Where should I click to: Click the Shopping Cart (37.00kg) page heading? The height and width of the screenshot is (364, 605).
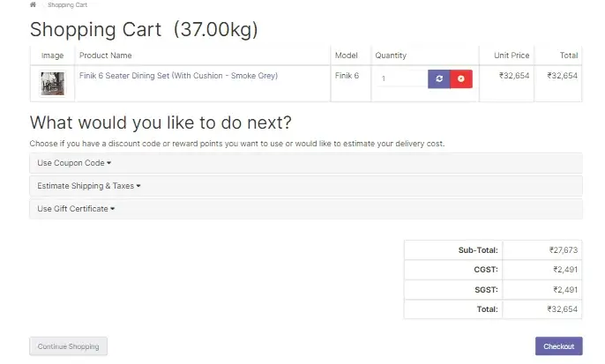click(x=144, y=29)
